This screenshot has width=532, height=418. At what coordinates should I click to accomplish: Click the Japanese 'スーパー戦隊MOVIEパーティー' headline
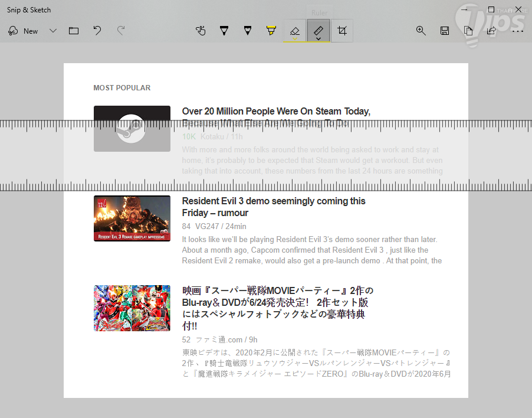point(278,308)
